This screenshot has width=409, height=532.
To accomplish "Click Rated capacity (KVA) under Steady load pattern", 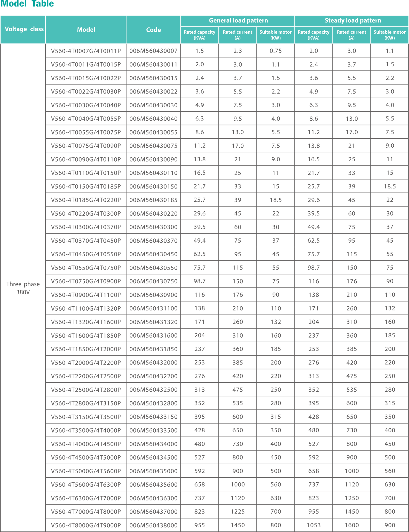I will coord(313,35).
